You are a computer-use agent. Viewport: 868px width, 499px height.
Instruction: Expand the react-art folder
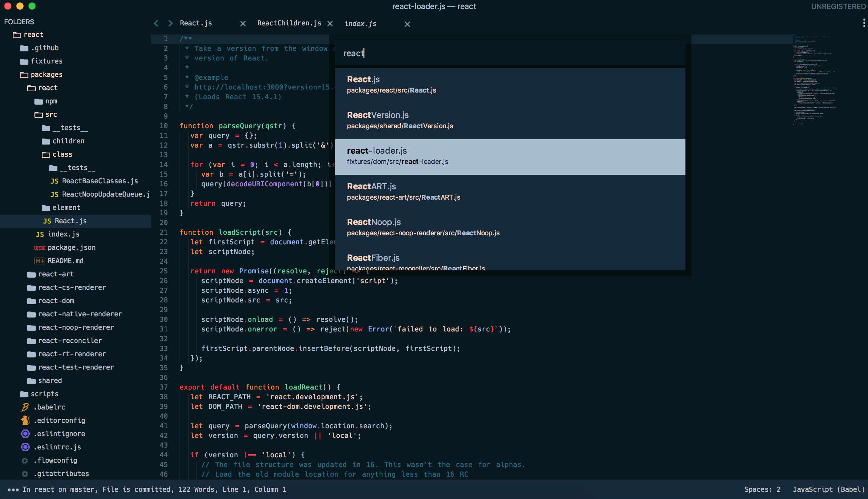31,275
